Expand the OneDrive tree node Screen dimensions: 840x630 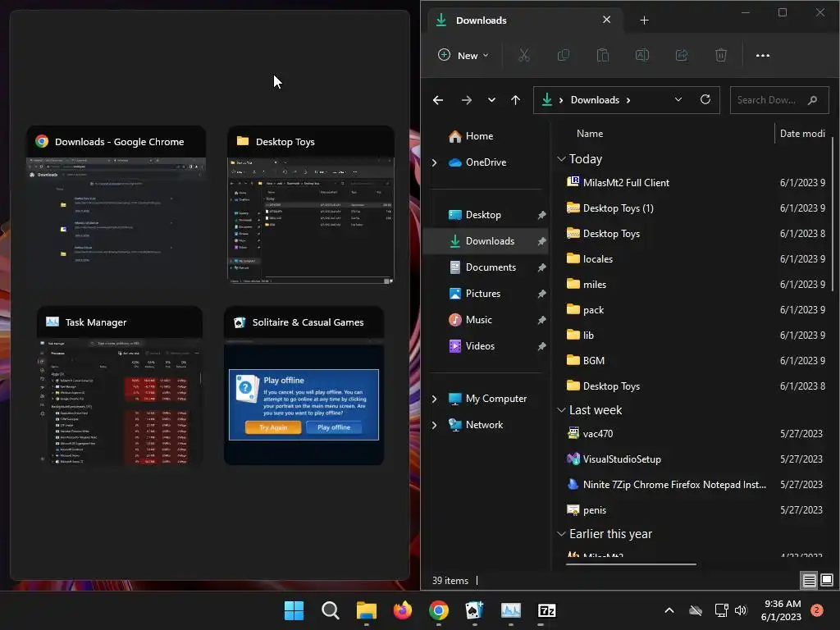pos(435,162)
